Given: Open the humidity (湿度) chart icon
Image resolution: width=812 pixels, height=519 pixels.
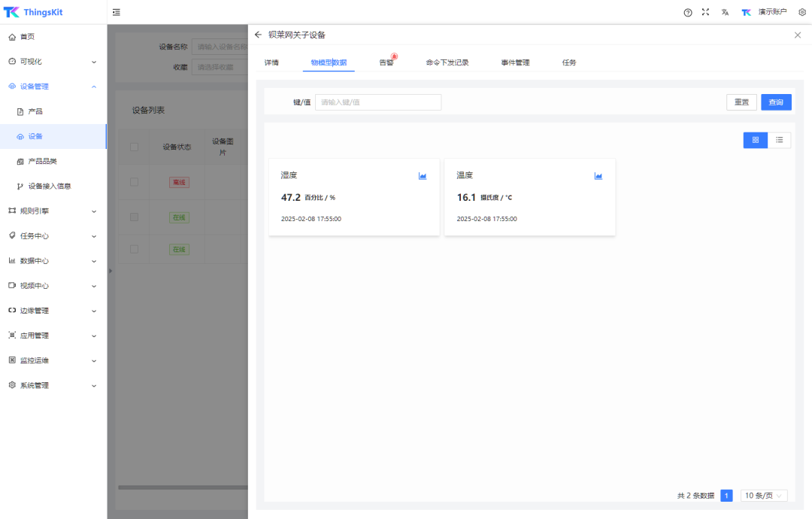Looking at the screenshot, I should click(423, 176).
